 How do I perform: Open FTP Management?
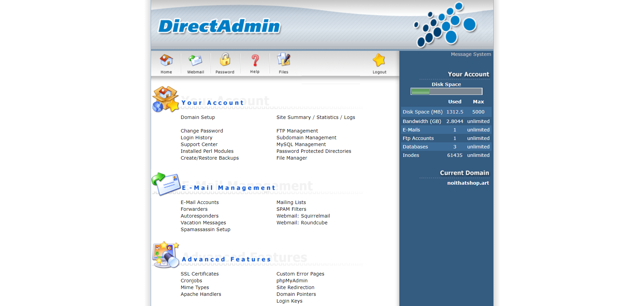tap(297, 131)
